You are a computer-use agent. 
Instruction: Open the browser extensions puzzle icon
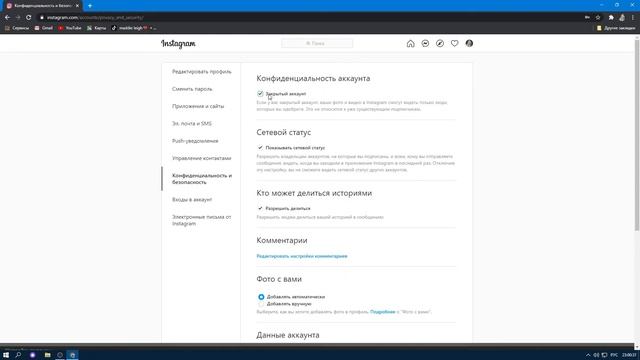coord(611,18)
